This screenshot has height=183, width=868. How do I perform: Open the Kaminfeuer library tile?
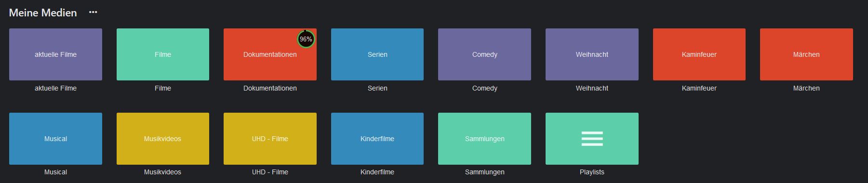[x=699, y=54]
